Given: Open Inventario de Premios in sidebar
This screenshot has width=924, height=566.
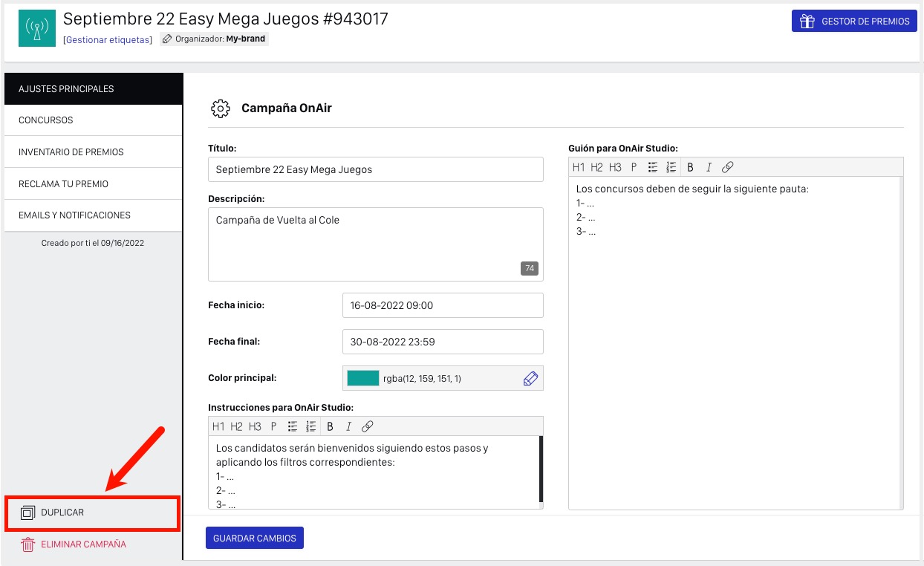Looking at the screenshot, I should 93,152.
